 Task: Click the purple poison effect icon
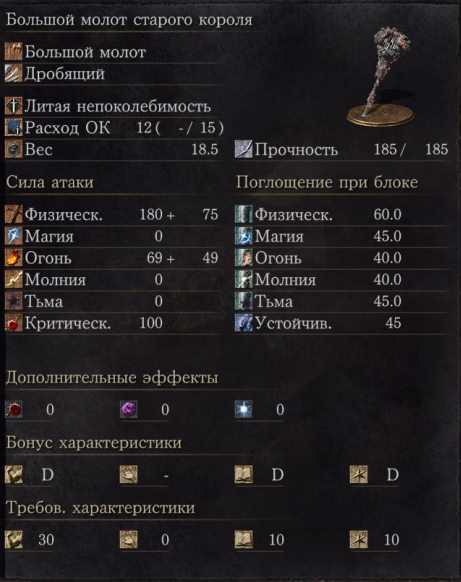coord(129,409)
